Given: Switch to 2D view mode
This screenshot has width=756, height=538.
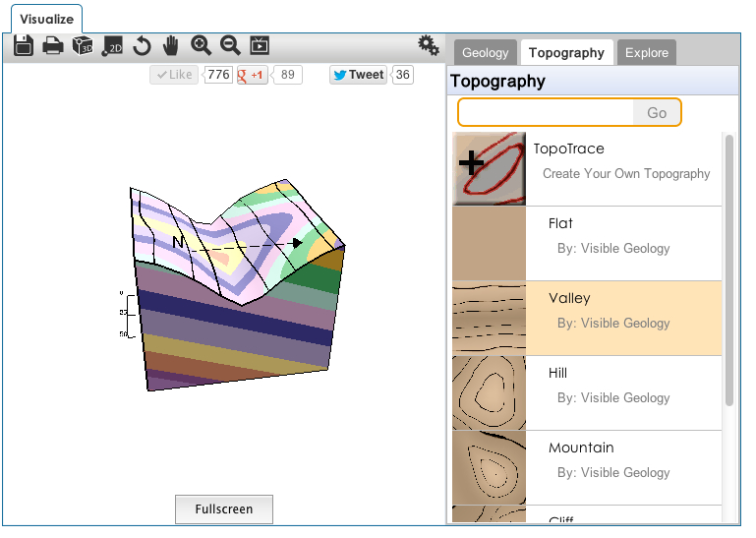Looking at the screenshot, I should (112, 45).
